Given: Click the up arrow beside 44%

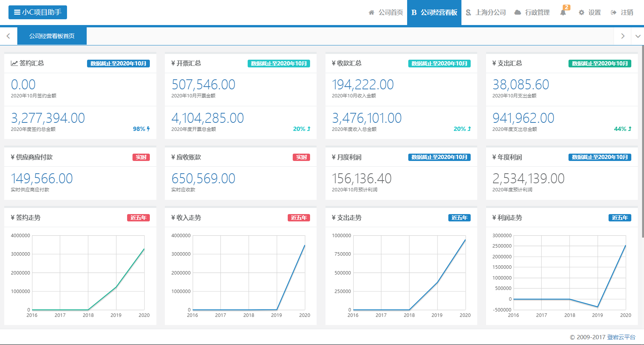Looking at the screenshot, I should point(630,129).
